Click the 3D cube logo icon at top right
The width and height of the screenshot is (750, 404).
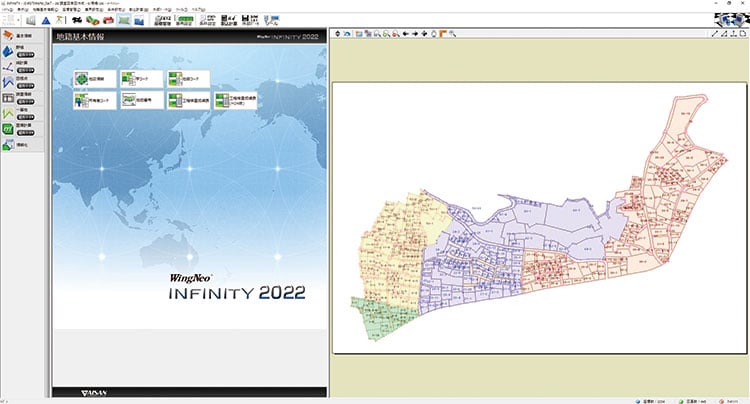click(x=730, y=19)
